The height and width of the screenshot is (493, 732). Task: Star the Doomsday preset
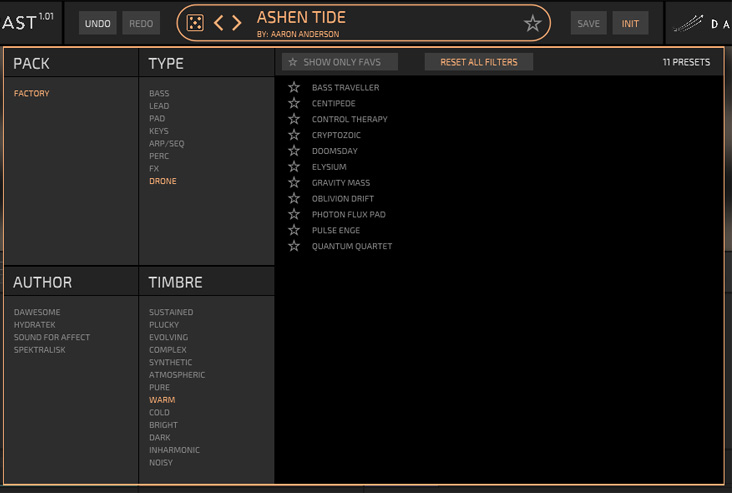pos(294,151)
